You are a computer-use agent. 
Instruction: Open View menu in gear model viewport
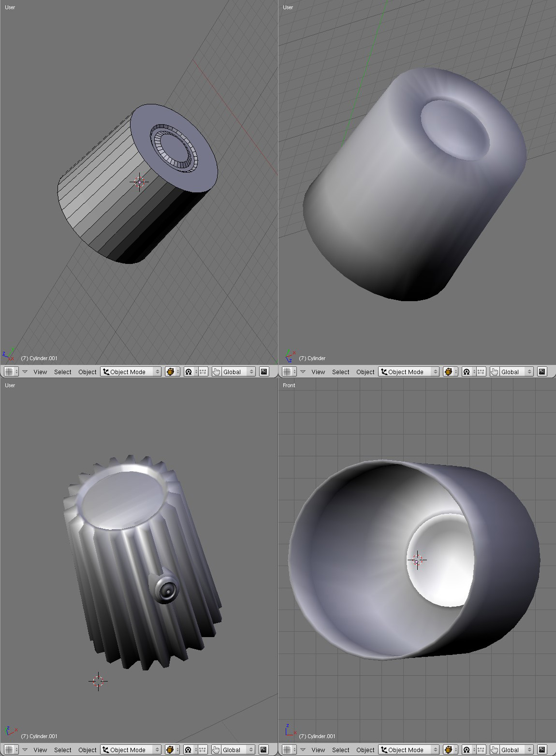coord(40,750)
